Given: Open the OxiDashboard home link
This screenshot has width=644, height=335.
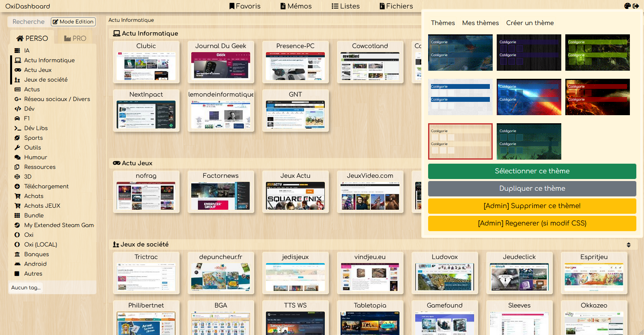Looking at the screenshot, I should 28,6.
